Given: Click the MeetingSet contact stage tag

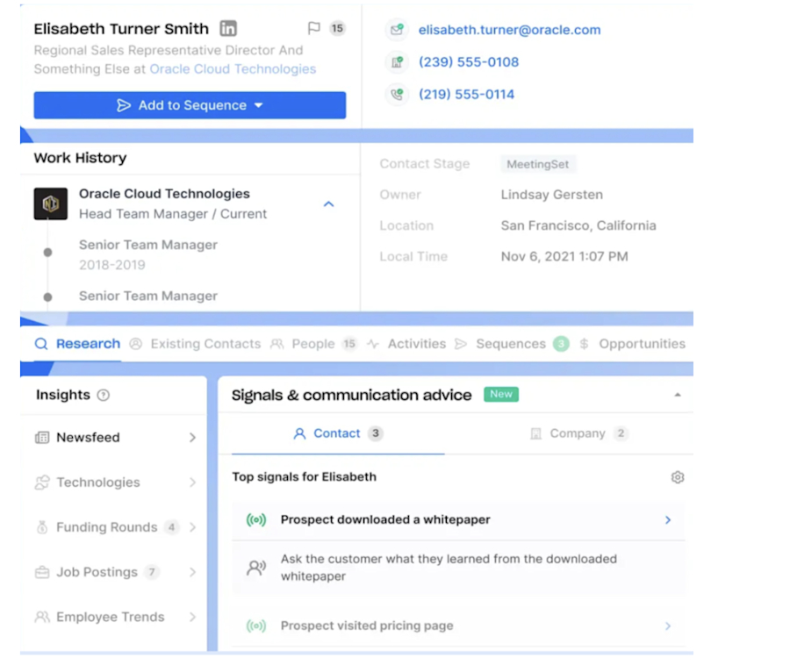Looking at the screenshot, I should [x=537, y=164].
